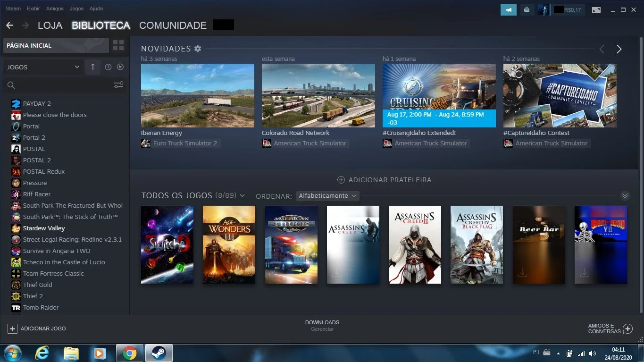
Task: Switch to the BIBLIOTECA tab
Action: [x=101, y=25]
